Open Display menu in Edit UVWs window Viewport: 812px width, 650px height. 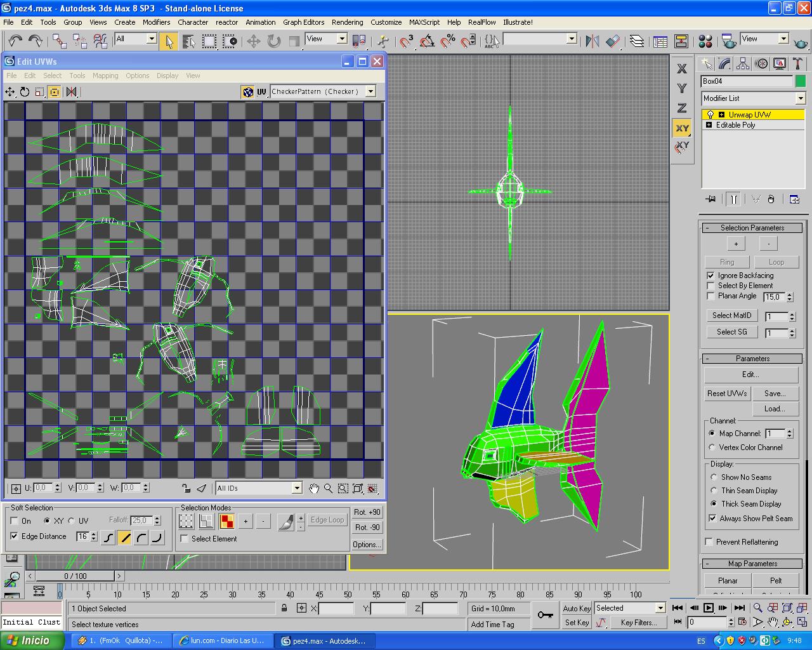tap(167, 76)
